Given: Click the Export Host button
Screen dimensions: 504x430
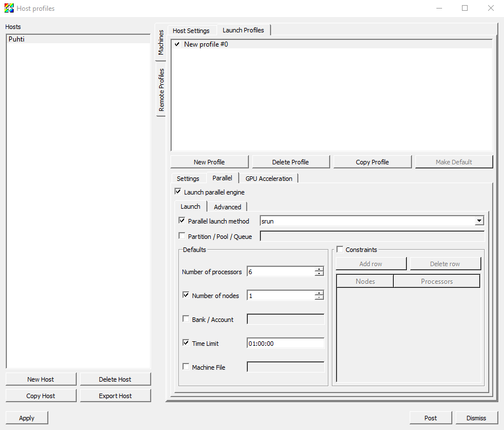Looking at the screenshot, I should (115, 396).
